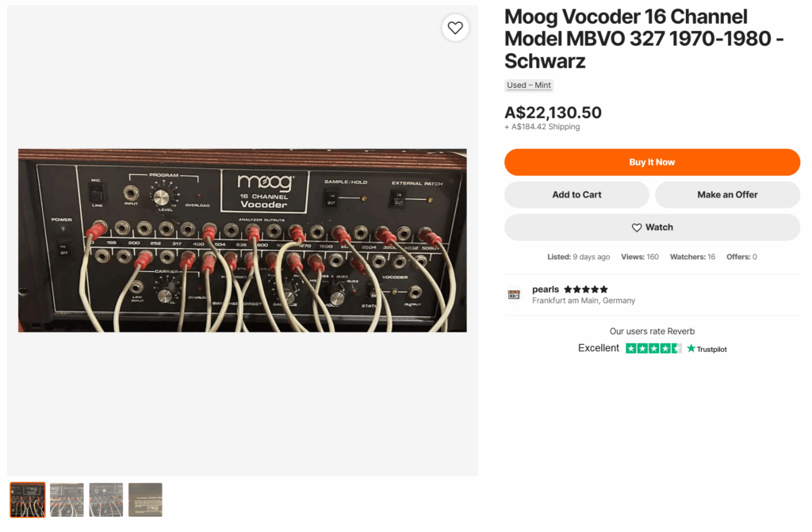This screenshot has height=532, width=812.
Task: Click the Trustpilot logo
Action: pyautogui.click(x=707, y=349)
